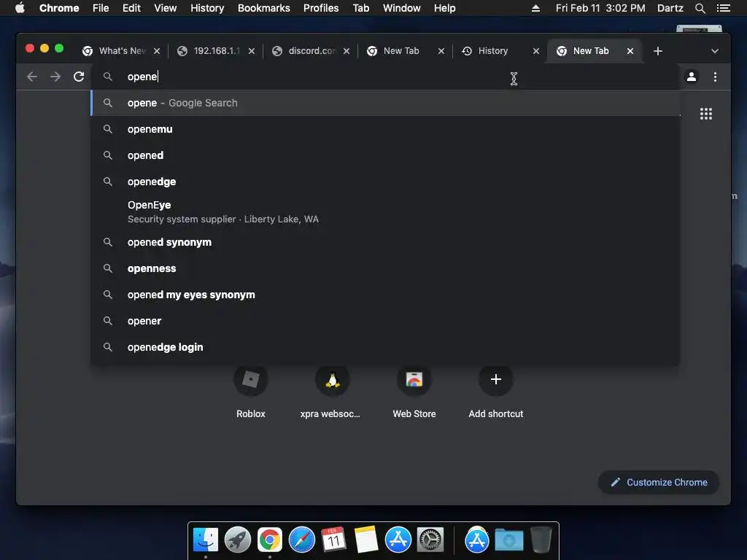
Task: Close the What's New tab
Action: [x=157, y=51]
